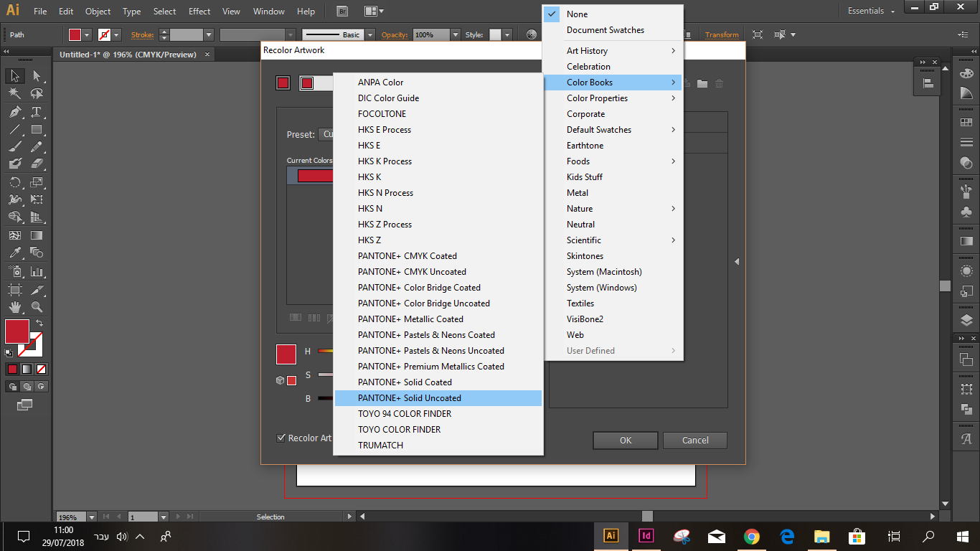Image resolution: width=980 pixels, height=551 pixels.
Task: Open the Basic brush definition dropdown
Action: (x=370, y=34)
